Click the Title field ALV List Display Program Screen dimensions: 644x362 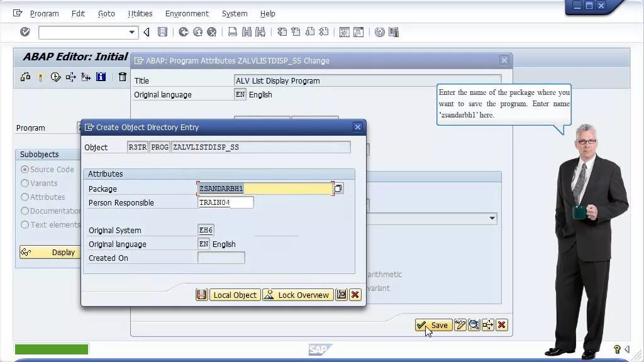pos(367,80)
